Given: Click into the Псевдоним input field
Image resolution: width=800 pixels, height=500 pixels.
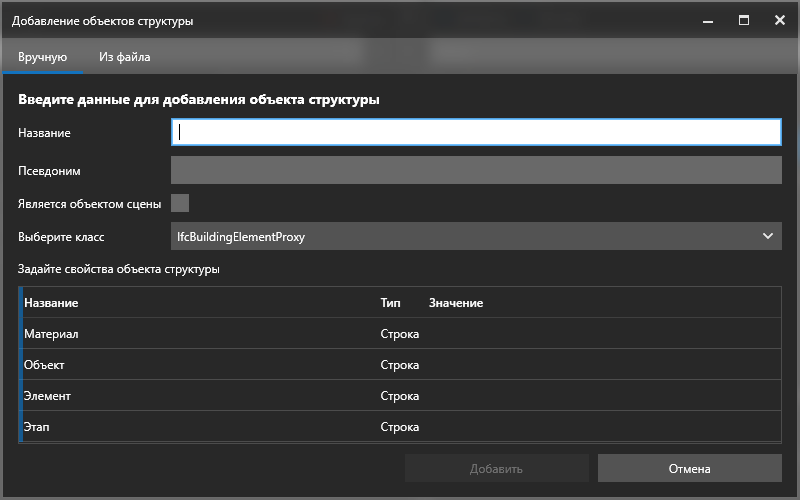Looking at the screenshot, I should pos(476,170).
